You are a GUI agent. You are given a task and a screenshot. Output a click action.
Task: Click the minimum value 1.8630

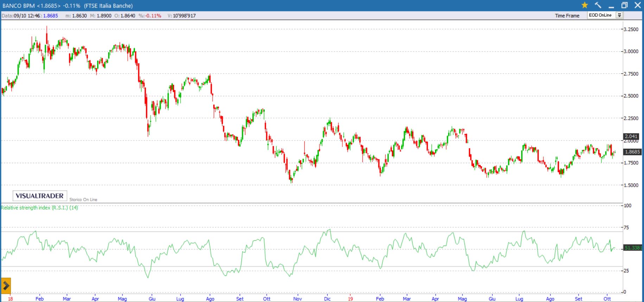click(x=79, y=16)
